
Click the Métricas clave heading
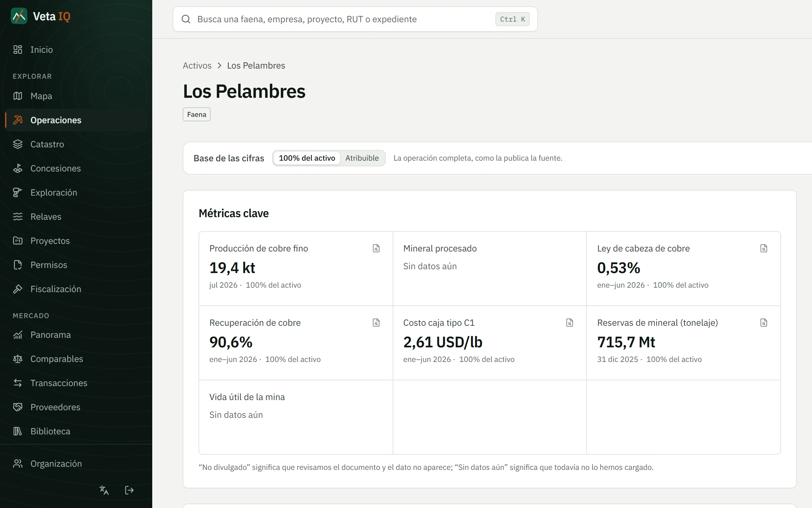click(233, 213)
